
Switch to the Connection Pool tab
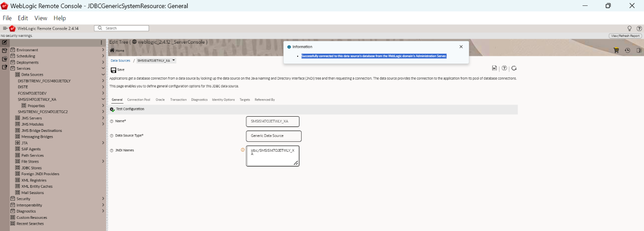tap(139, 100)
